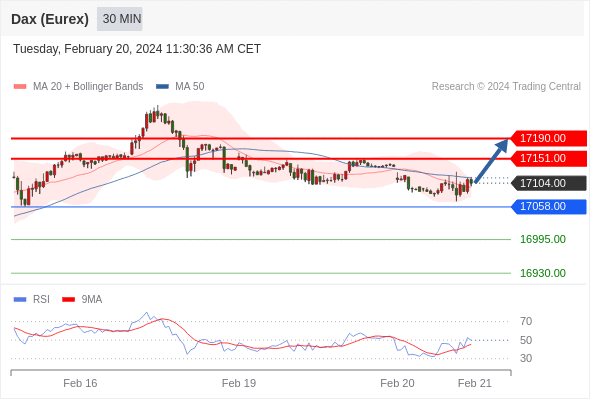Click the red MA 20 legend swatch

[20, 87]
